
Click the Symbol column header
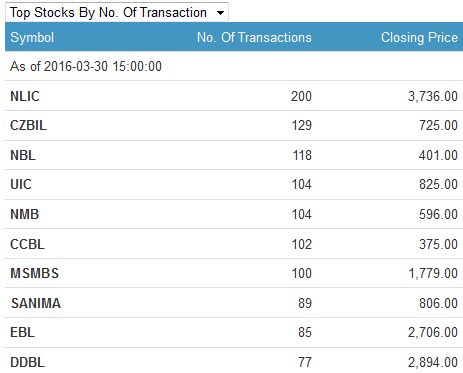[x=32, y=37]
